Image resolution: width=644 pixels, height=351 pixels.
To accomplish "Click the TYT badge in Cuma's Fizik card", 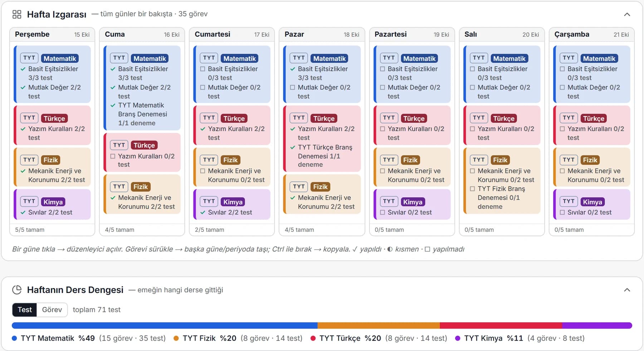I will 119,187.
